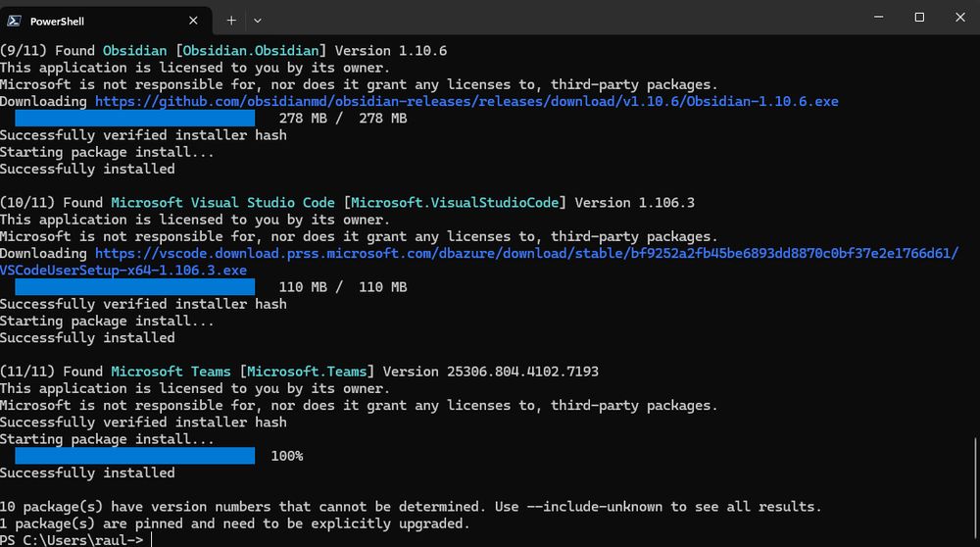980x547 pixels.
Task: Open the Obsidian-1.10.6.exe GitHub download link
Action: 466,101
